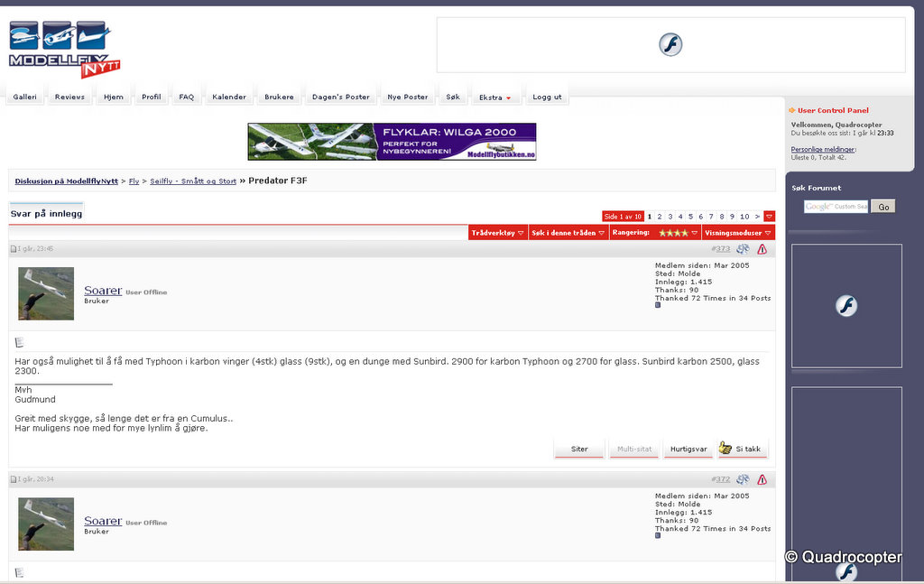The height and width of the screenshot is (584, 924).
Task: Click the scales reputation icon on post #372
Action: click(x=743, y=479)
